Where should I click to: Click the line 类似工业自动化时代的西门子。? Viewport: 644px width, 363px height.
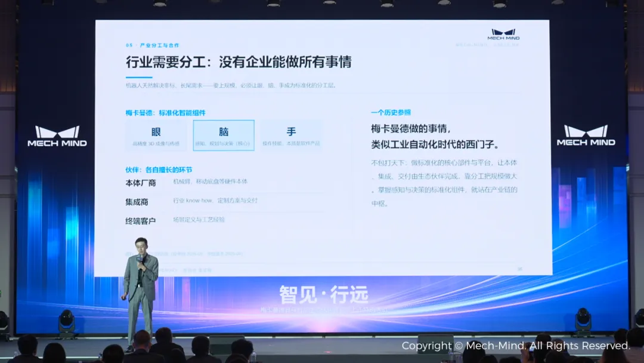tap(435, 144)
